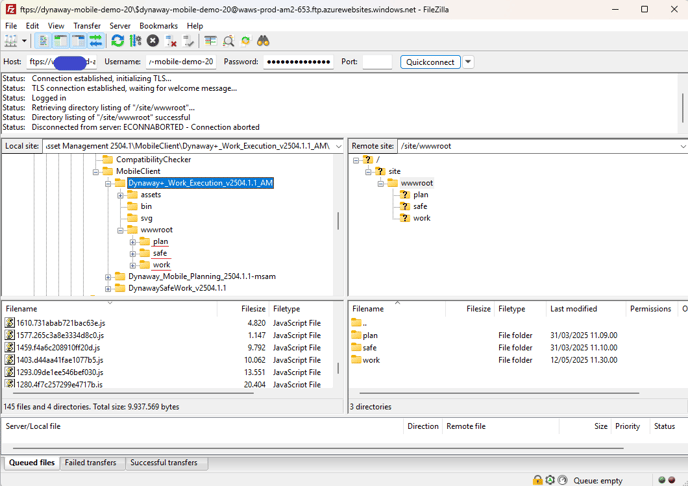Click the Host input field

pos(62,62)
